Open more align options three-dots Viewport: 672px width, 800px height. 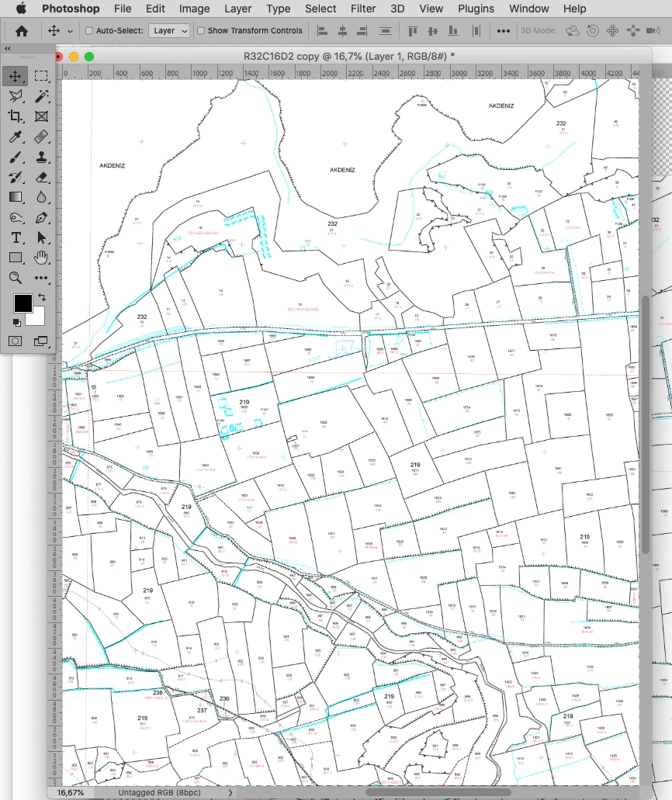504,31
